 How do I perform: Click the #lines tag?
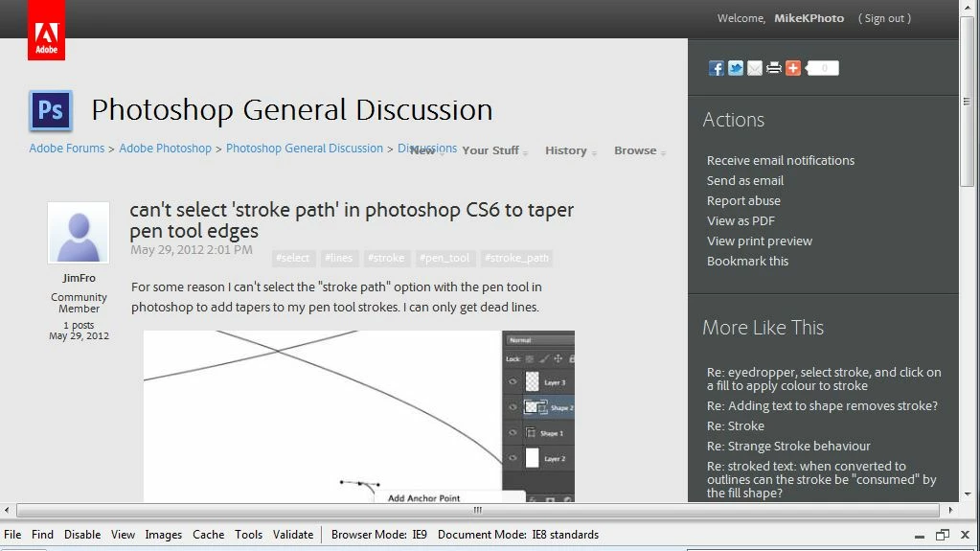[x=338, y=259]
